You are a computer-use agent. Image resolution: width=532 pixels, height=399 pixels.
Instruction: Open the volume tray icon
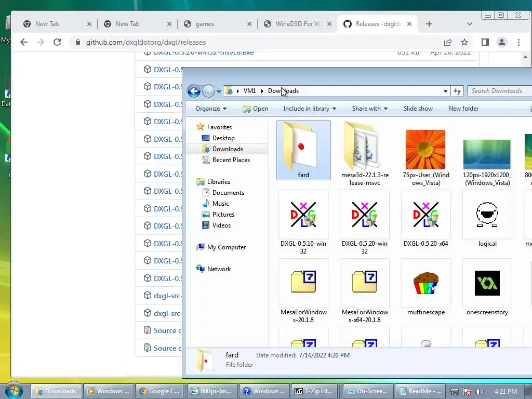(x=480, y=392)
